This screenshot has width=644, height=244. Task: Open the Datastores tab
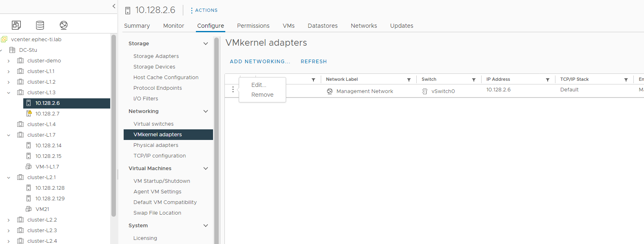[322, 26]
